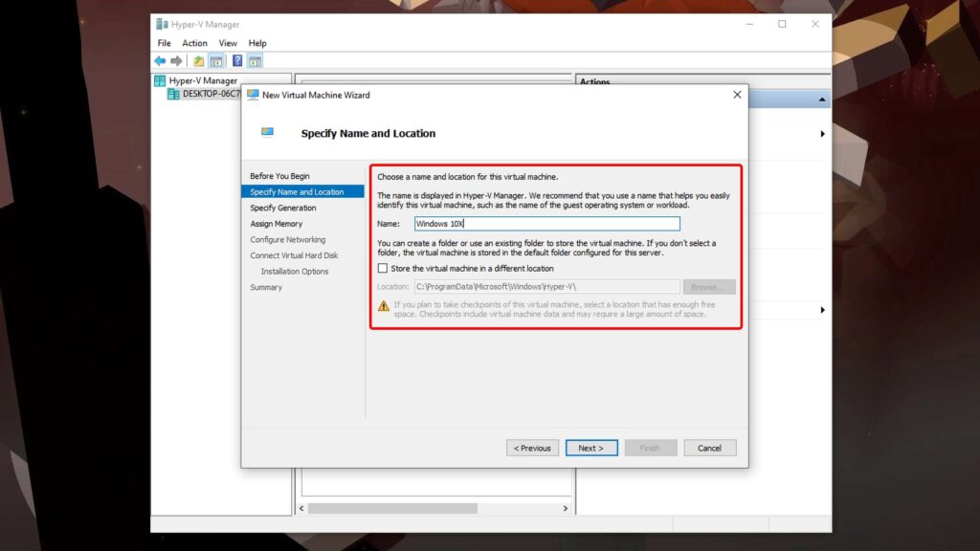Click the blue Help toolbar icon
980x551 pixels.
tap(237, 60)
